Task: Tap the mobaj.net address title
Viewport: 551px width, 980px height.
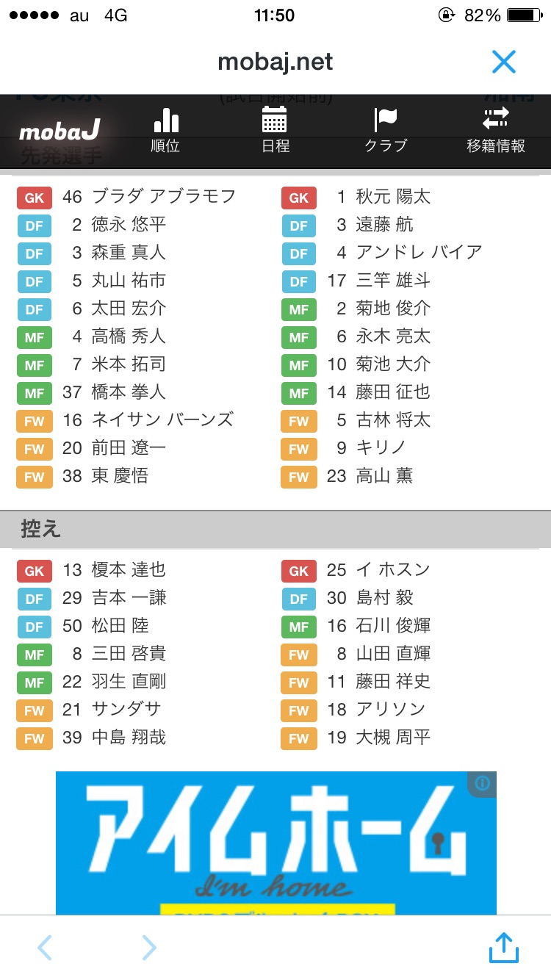Action: tap(275, 62)
